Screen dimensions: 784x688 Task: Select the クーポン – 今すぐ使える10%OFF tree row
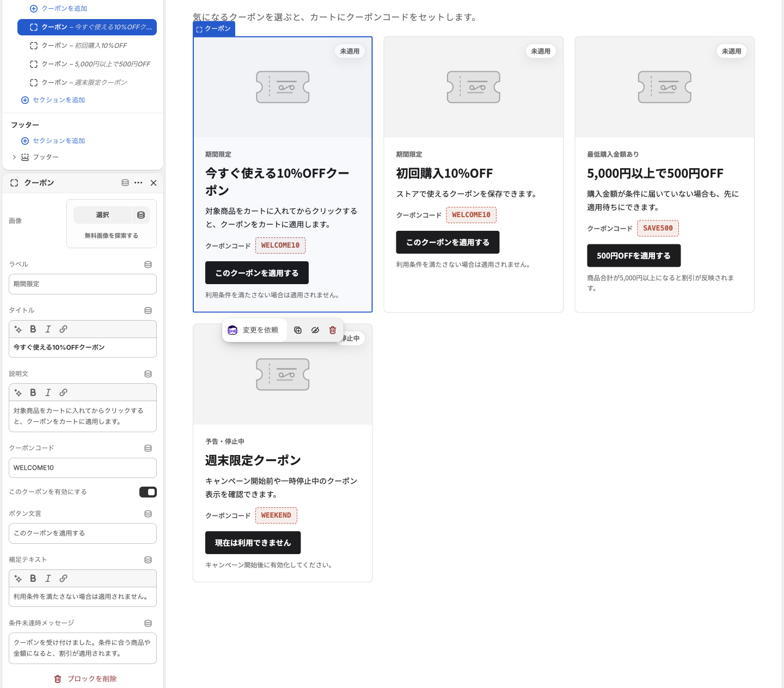pos(87,27)
